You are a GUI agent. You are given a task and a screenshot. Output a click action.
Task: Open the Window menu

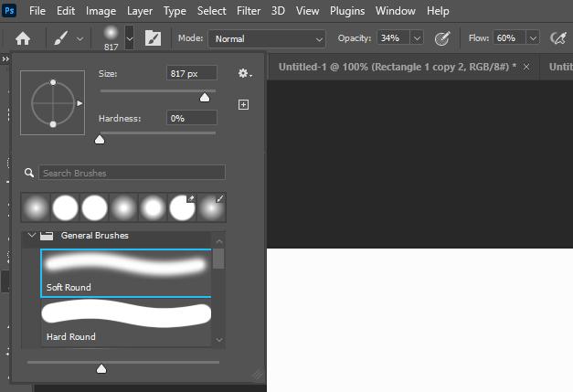click(396, 11)
